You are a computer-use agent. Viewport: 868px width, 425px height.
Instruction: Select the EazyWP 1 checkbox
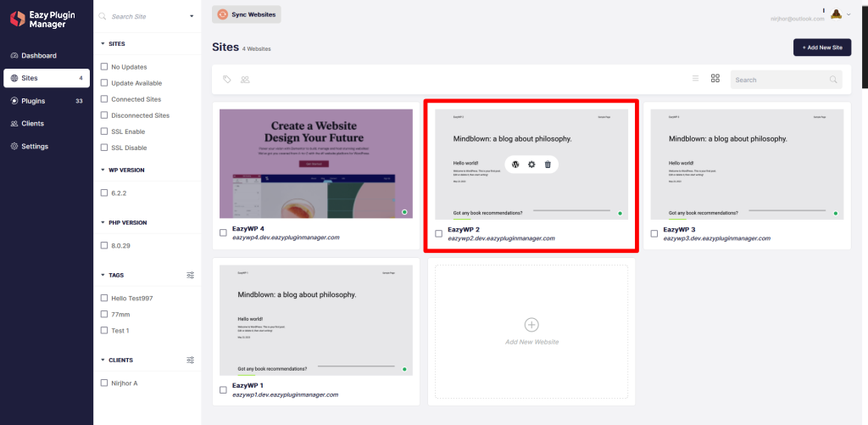point(223,389)
